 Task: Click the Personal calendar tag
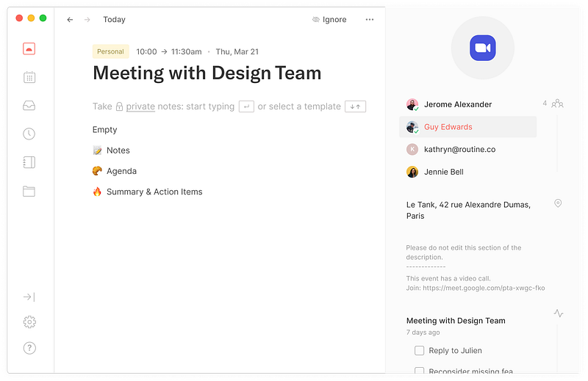point(110,51)
